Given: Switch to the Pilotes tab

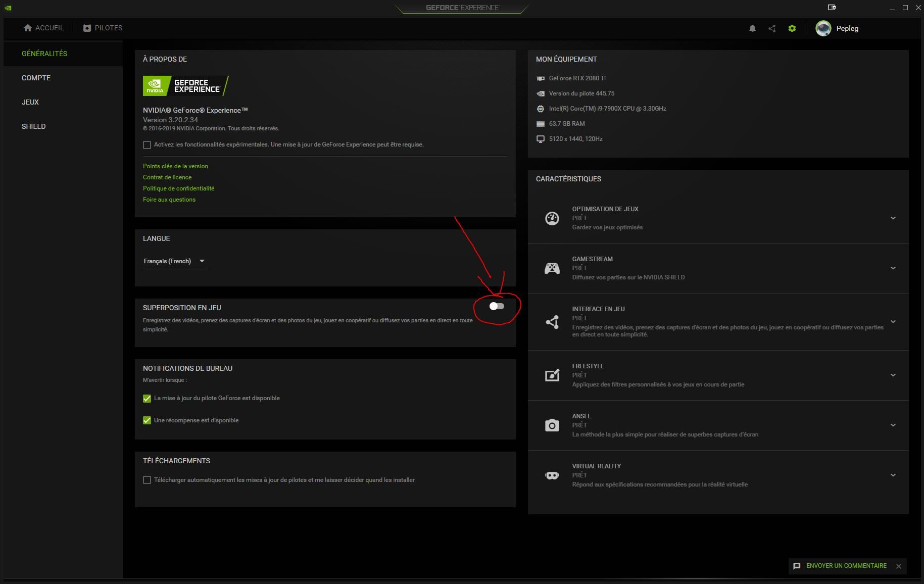Looking at the screenshot, I should click(103, 28).
